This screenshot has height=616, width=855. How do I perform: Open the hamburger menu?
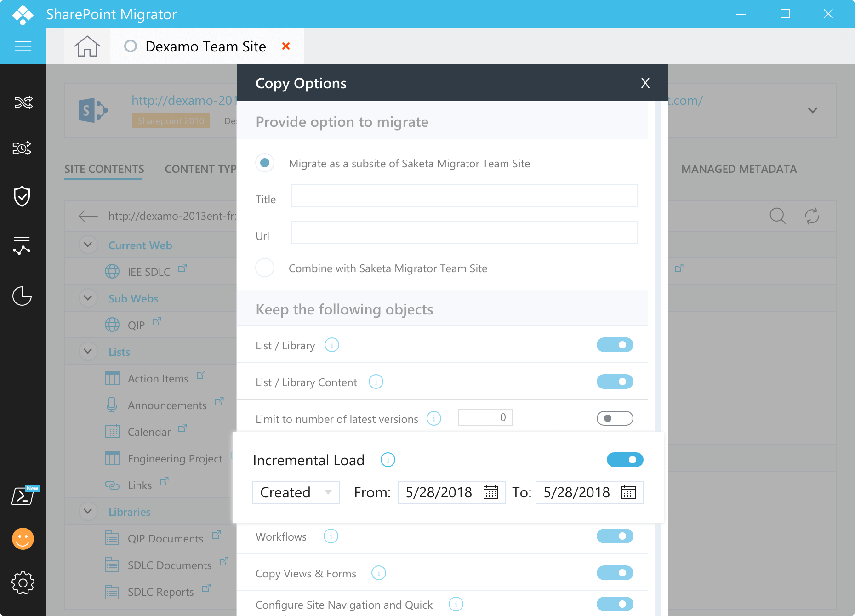(x=23, y=46)
